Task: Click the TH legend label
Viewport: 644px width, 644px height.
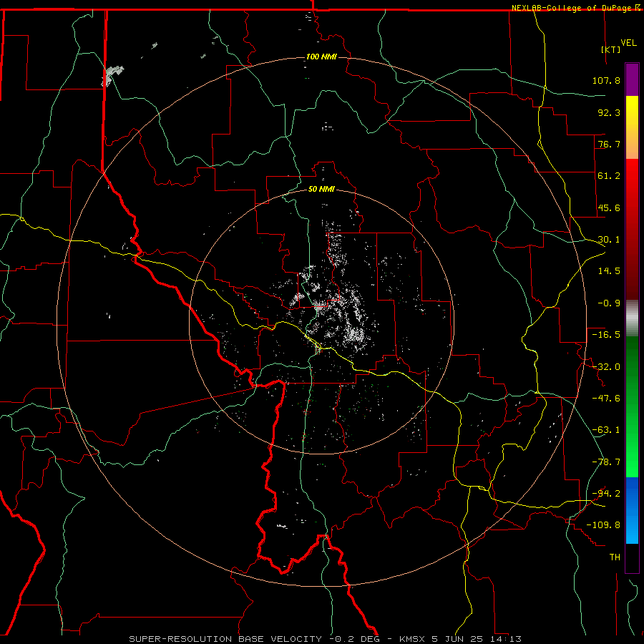Action: pyautogui.click(x=615, y=557)
